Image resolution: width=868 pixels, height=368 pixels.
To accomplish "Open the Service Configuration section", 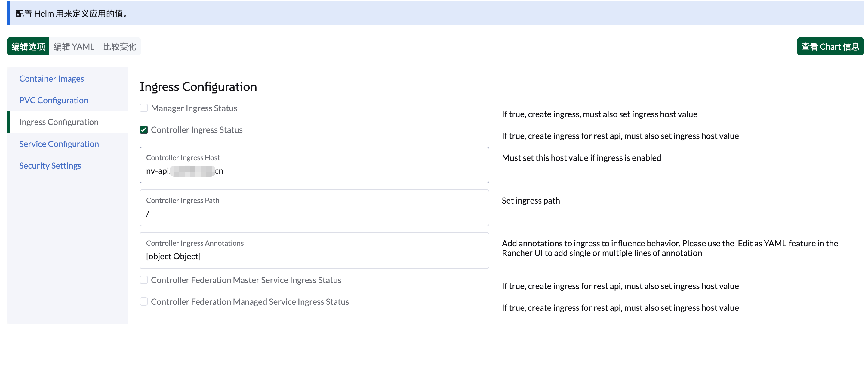I will tap(59, 144).
